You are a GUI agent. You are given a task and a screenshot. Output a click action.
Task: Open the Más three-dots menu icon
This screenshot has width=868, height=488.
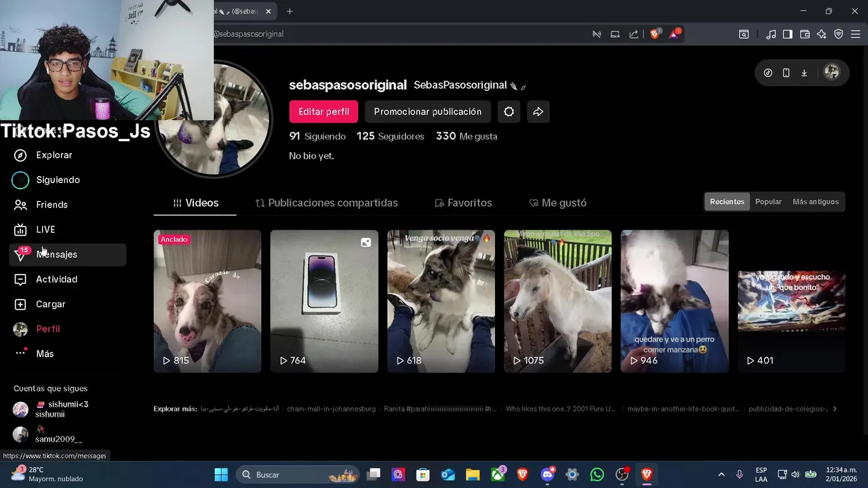pos(20,354)
